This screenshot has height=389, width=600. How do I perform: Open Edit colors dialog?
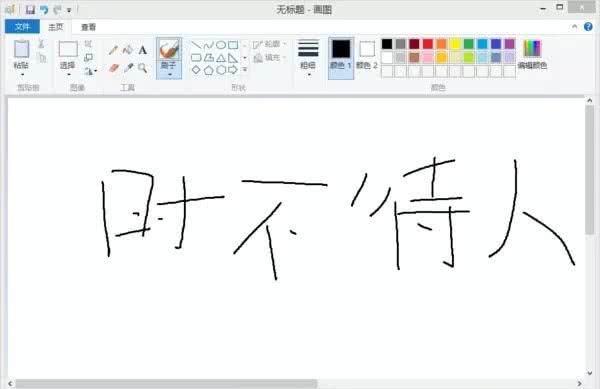532,55
